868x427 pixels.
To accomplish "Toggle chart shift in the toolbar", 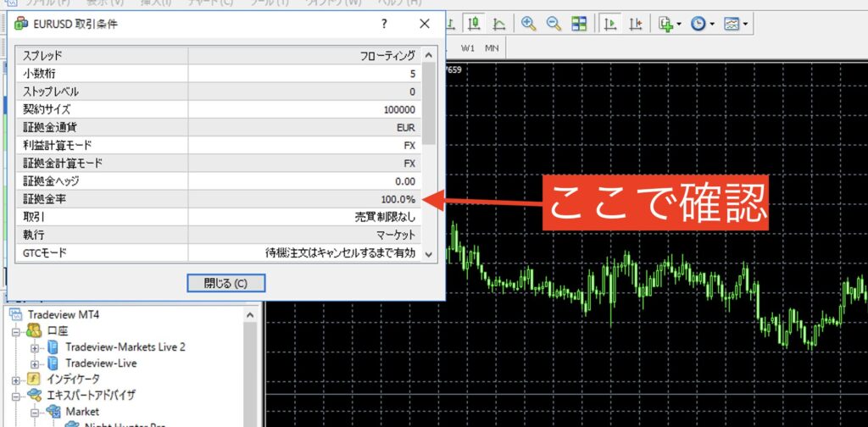I will [x=635, y=24].
